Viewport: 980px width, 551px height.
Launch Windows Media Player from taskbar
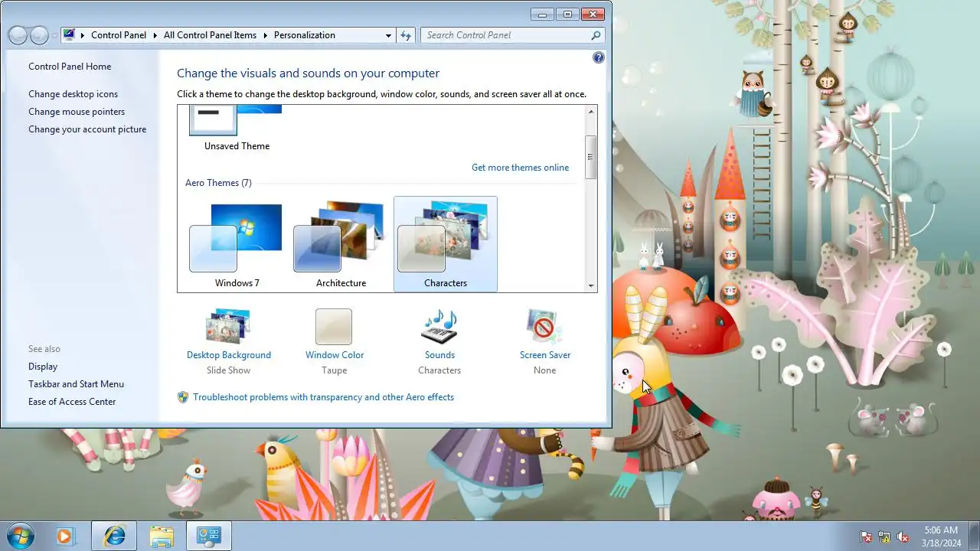pos(66,536)
